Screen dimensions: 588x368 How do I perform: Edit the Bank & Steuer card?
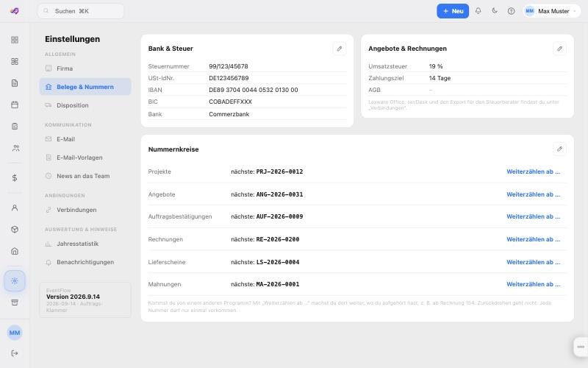click(x=340, y=49)
